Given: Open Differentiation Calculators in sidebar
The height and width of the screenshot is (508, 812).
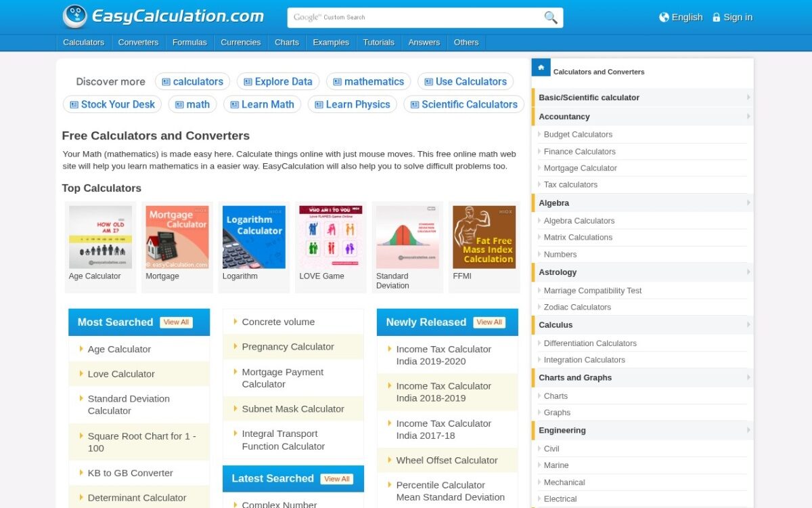Looking at the screenshot, I should pos(590,343).
